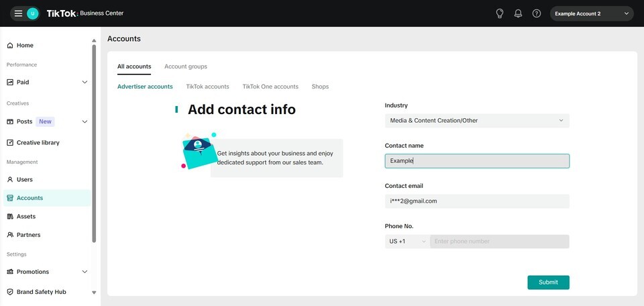Open Users in Management section
This screenshot has height=306, width=644.
(x=24, y=180)
